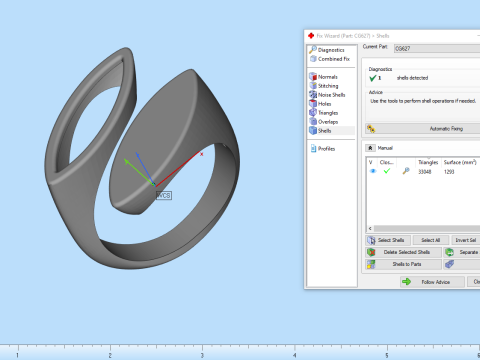Image resolution: width=480 pixels, height=360 pixels.
Task: Open the Stitching fixing step
Action: [x=324, y=86]
